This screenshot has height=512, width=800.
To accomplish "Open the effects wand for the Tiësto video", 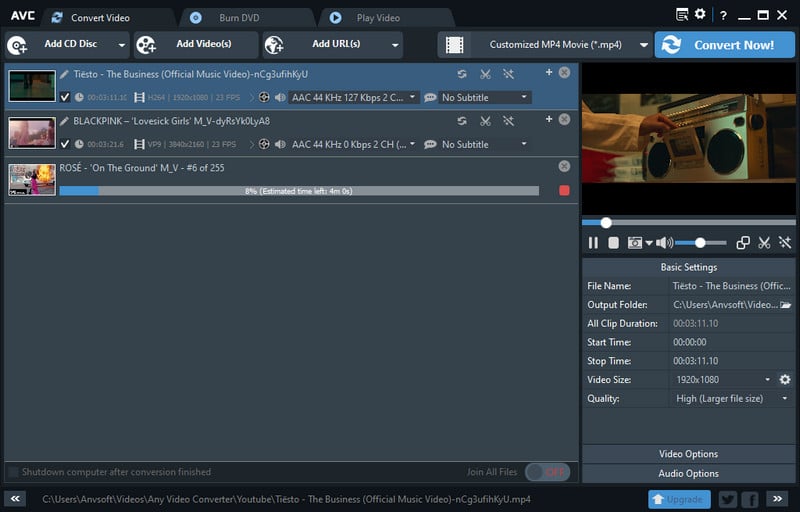I will [508, 74].
